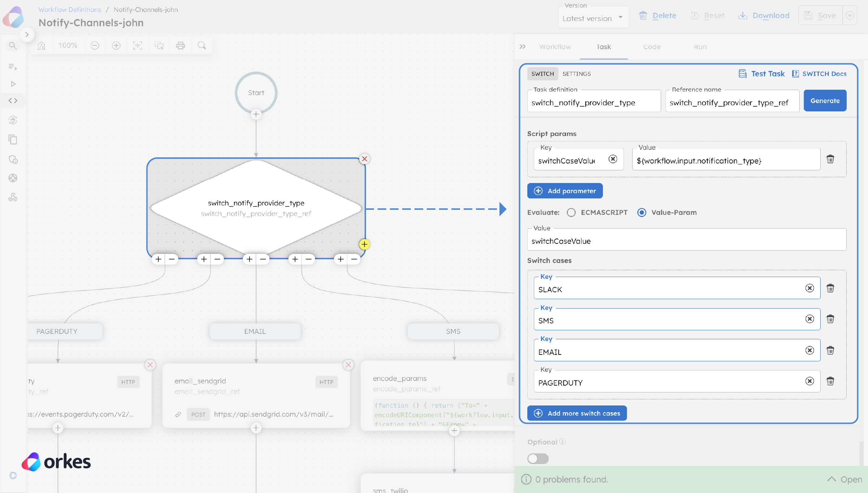
Task: Expand the Save options arrow
Action: [x=850, y=16]
